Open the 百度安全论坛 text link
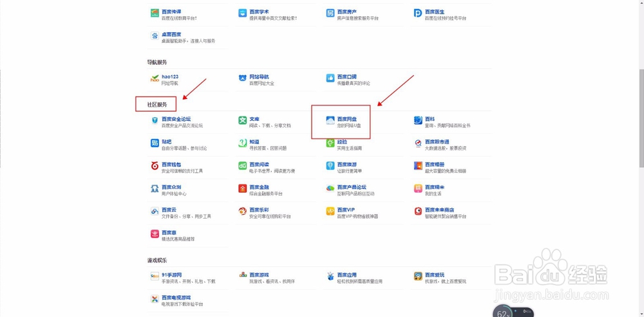The width and height of the screenshot is (644, 317). coord(176,119)
